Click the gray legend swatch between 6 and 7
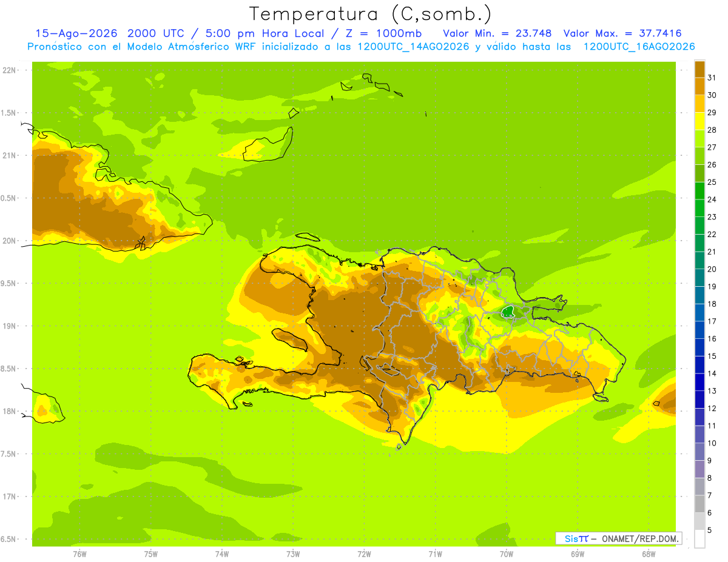 coord(699,504)
